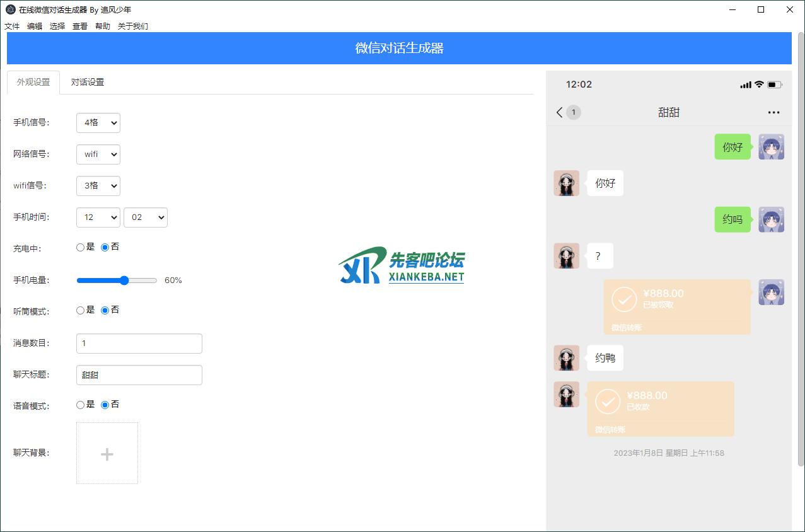The image size is (805, 532).
Task: Click the 手机电量 slider
Action: point(117,280)
